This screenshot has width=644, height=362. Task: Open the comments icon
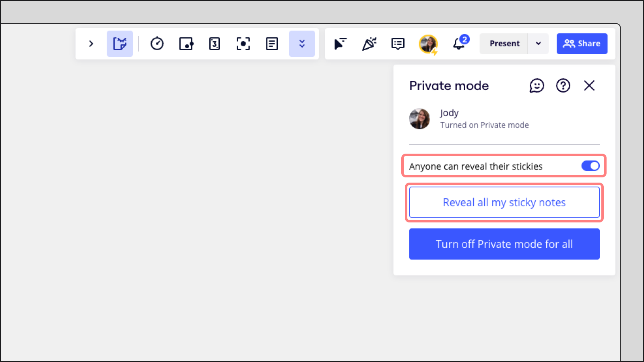(398, 43)
